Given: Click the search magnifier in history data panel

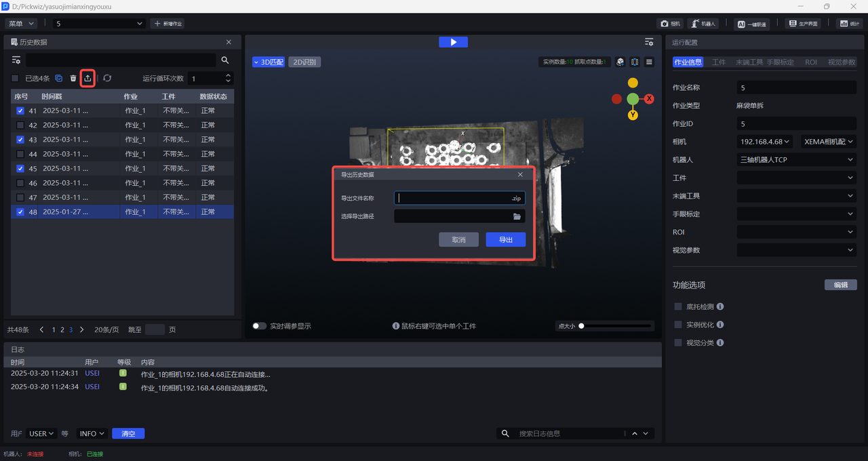Looking at the screenshot, I should click(x=225, y=60).
